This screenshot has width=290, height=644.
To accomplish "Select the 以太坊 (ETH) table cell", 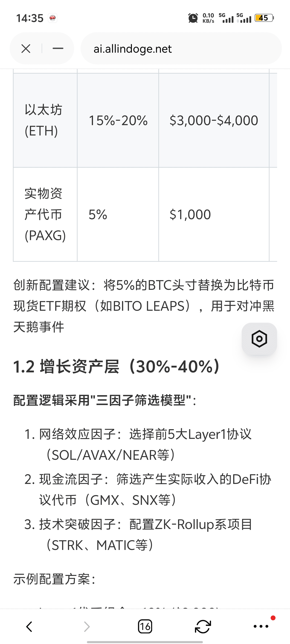I will (45, 120).
